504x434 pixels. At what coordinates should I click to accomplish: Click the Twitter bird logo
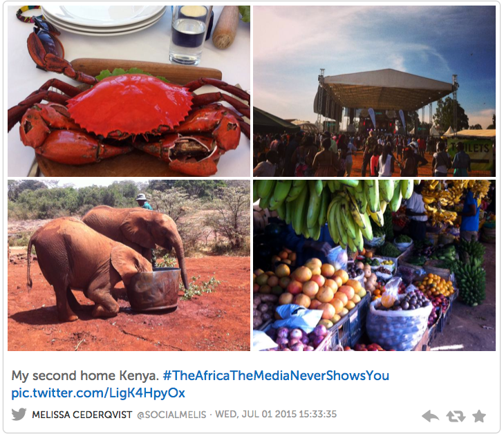click(x=19, y=414)
